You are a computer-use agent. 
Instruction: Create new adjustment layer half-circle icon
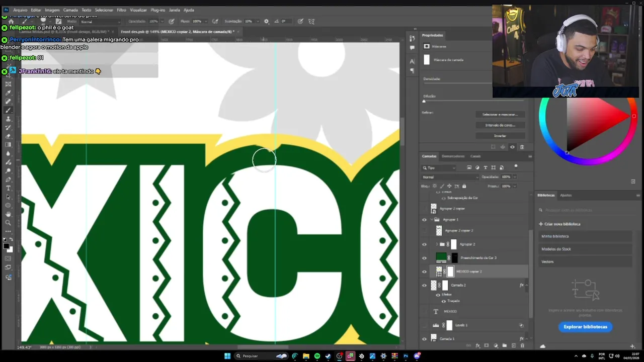click(496, 345)
